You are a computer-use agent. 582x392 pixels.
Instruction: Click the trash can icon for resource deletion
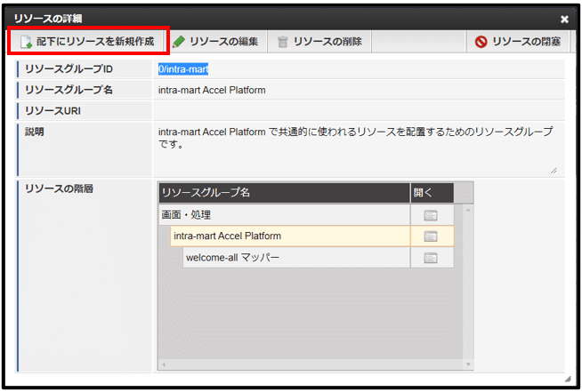click(x=282, y=42)
